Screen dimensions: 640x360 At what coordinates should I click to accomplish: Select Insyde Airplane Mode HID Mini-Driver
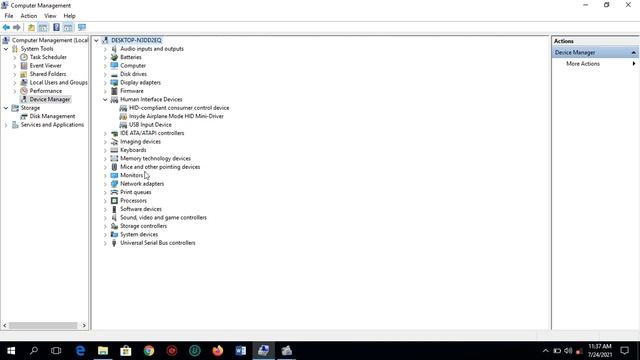coord(176,116)
